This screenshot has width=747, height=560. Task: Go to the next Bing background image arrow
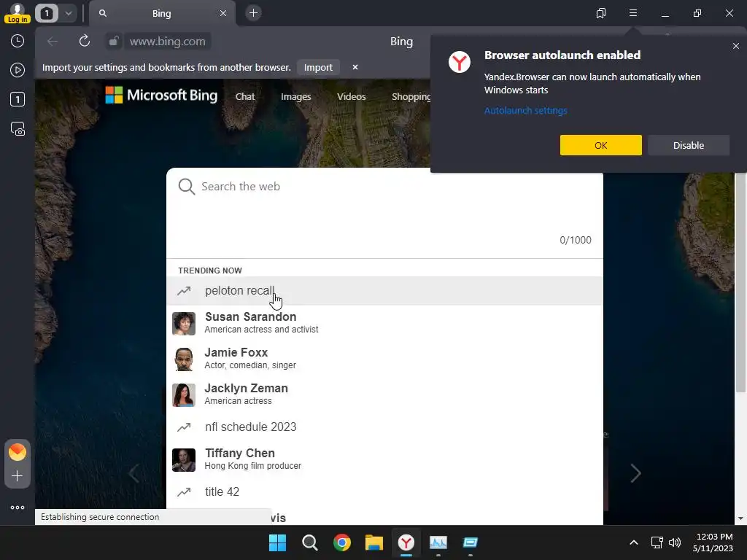635,472
